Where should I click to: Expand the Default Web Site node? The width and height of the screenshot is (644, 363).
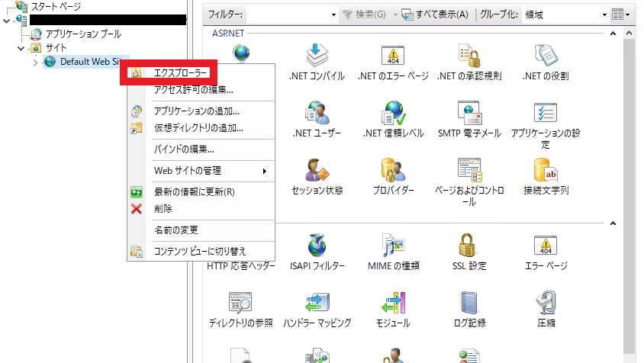35,63
